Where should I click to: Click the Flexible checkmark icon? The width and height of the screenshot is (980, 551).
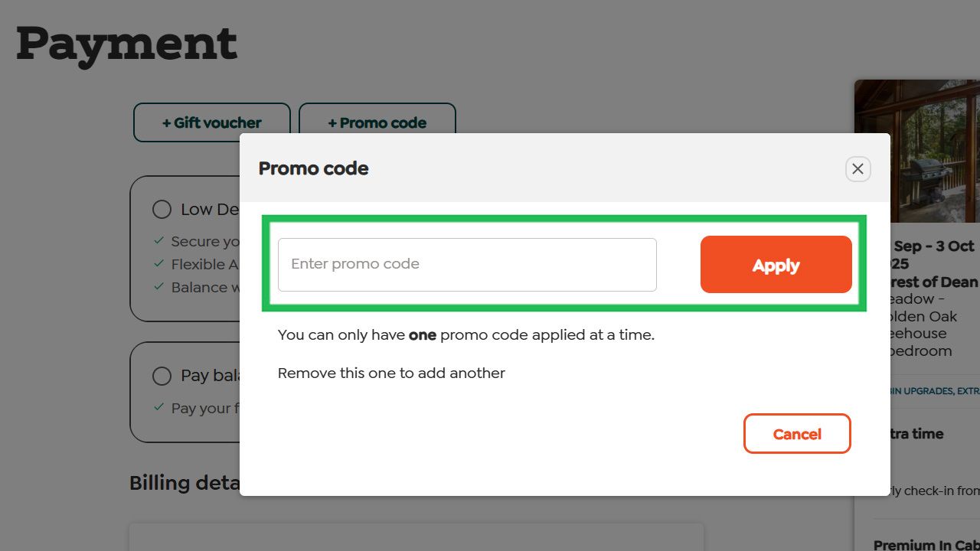point(159,264)
